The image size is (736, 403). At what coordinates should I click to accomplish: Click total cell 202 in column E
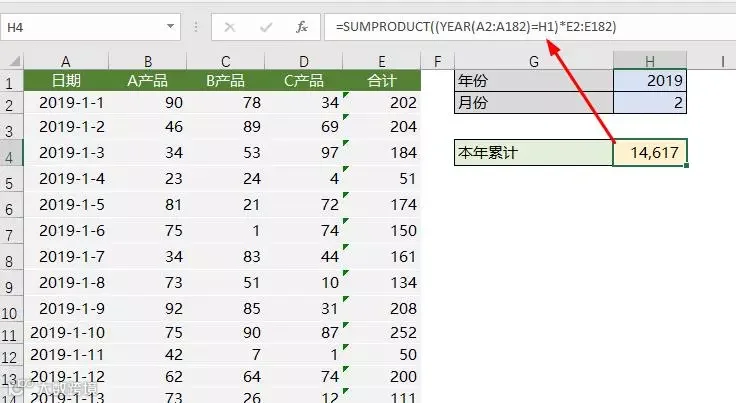coord(382,103)
